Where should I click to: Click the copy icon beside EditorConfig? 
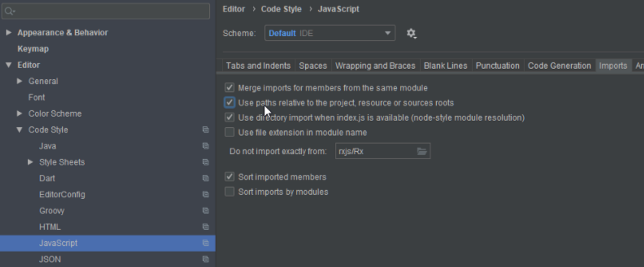[x=206, y=194]
